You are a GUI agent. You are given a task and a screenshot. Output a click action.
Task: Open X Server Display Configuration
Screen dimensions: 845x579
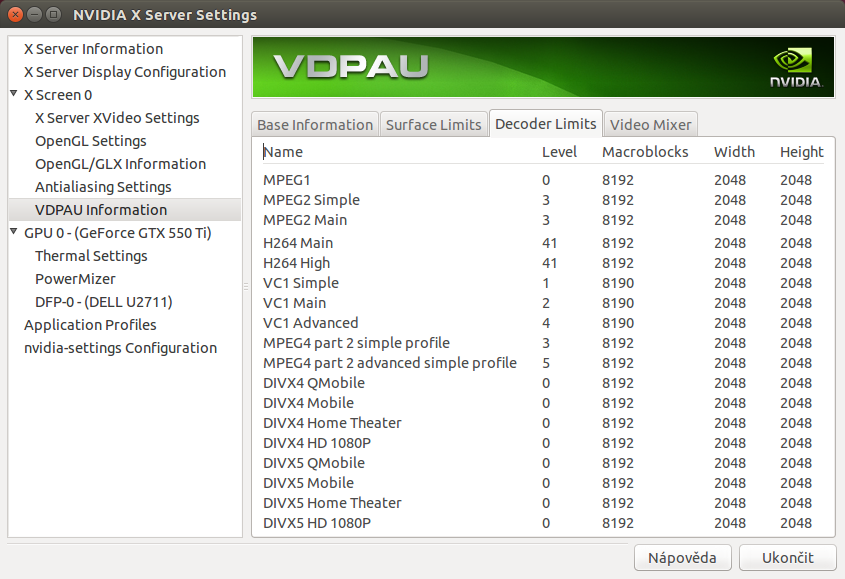pyautogui.click(x=125, y=72)
